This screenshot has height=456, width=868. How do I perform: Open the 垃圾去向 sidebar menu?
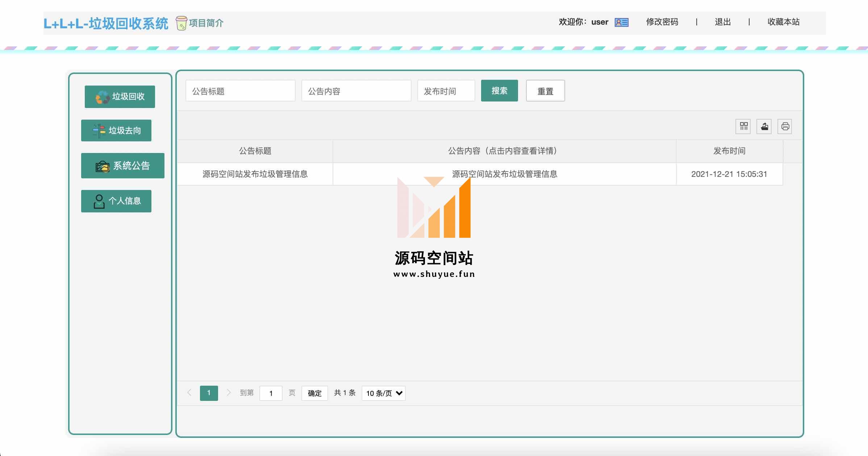(116, 130)
